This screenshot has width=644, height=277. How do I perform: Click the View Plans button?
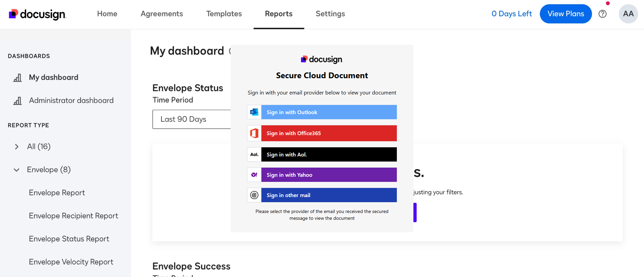point(566,14)
